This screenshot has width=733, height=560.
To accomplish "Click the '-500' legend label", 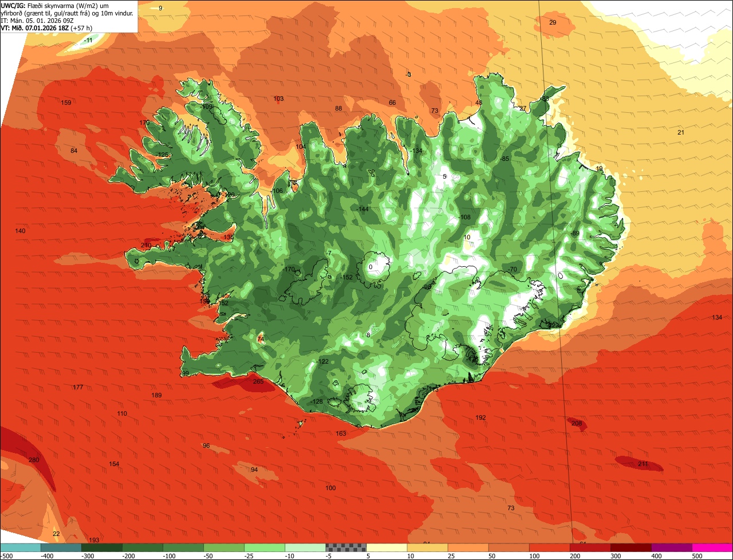I will click(x=6, y=555).
